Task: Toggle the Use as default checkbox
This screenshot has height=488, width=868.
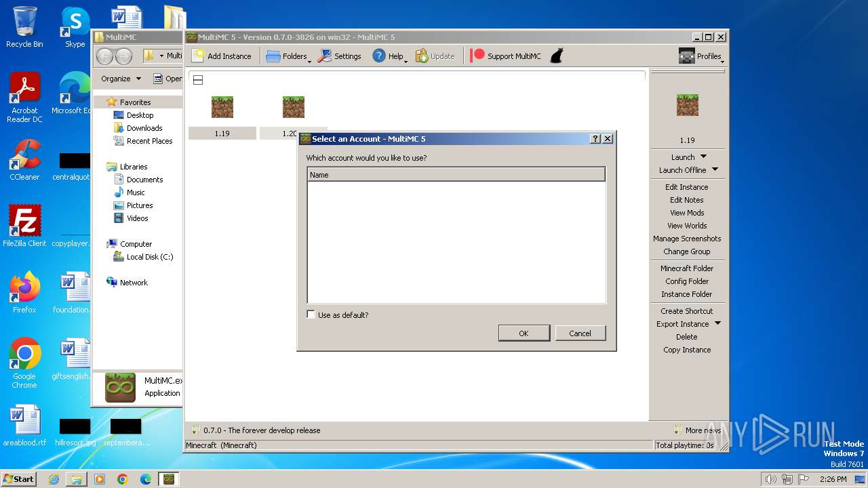Action: tap(311, 314)
